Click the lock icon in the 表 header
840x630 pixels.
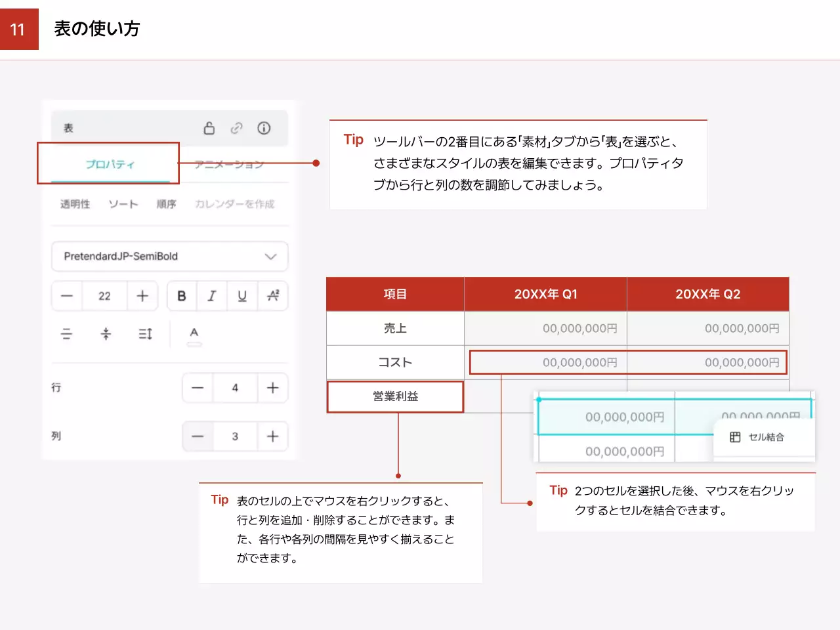tap(209, 128)
